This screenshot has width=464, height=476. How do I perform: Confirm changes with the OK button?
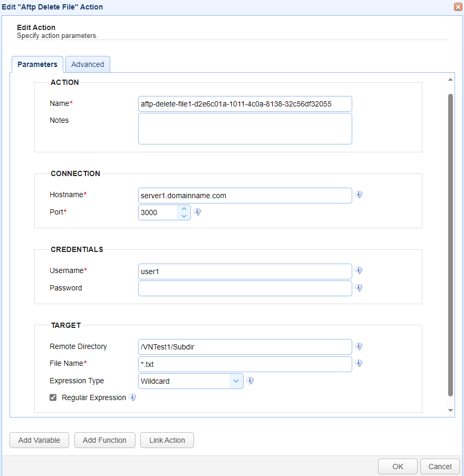(397, 466)
